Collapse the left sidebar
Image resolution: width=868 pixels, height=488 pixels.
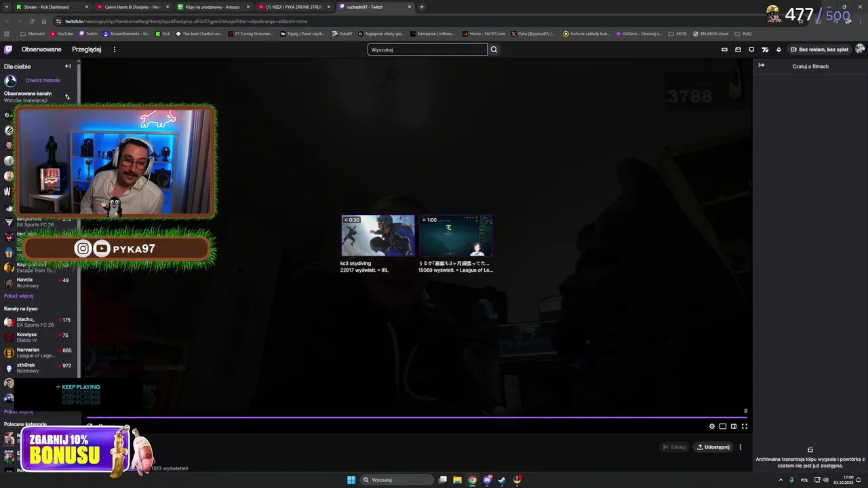pos(68,66)
